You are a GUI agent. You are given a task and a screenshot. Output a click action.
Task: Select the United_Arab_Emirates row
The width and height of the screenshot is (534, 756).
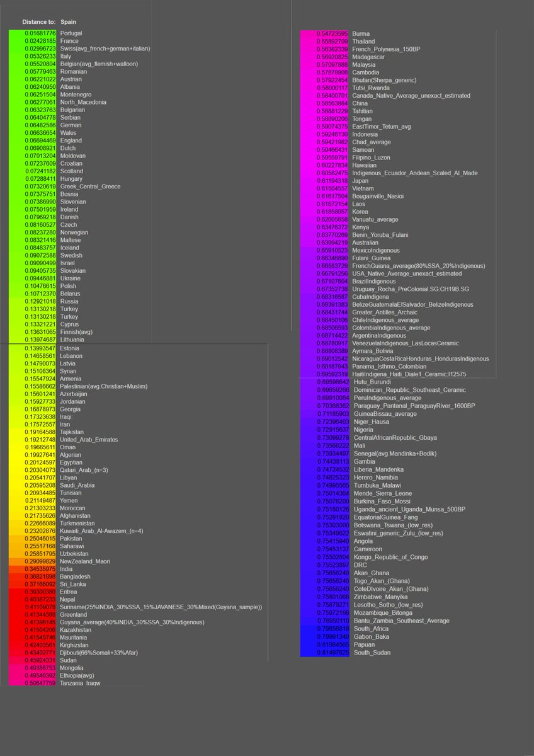(90, 440)
